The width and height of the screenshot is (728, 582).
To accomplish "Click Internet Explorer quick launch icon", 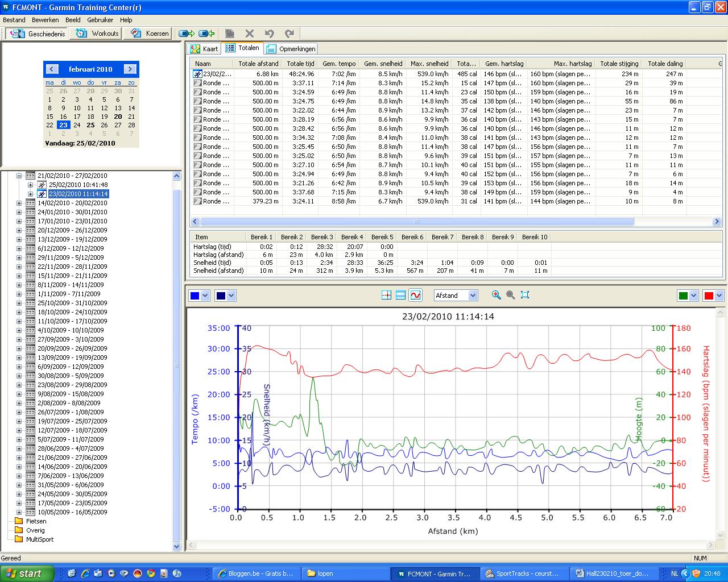I will click(85, 573).
